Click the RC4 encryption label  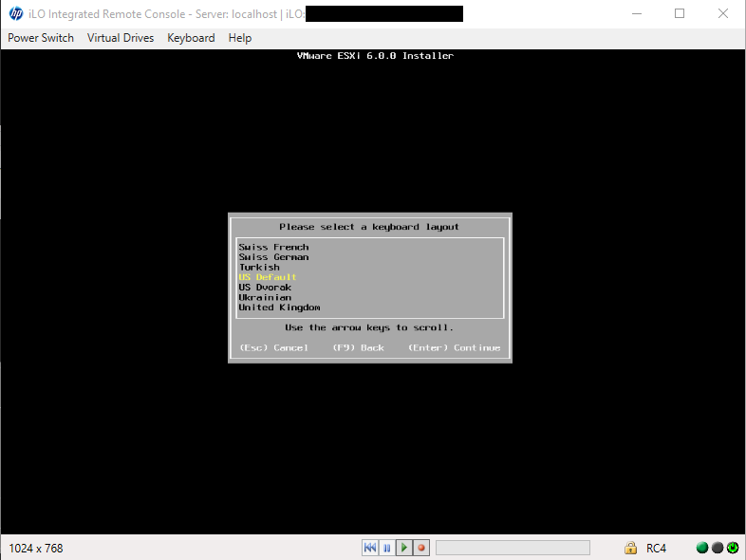coord(656,548)
